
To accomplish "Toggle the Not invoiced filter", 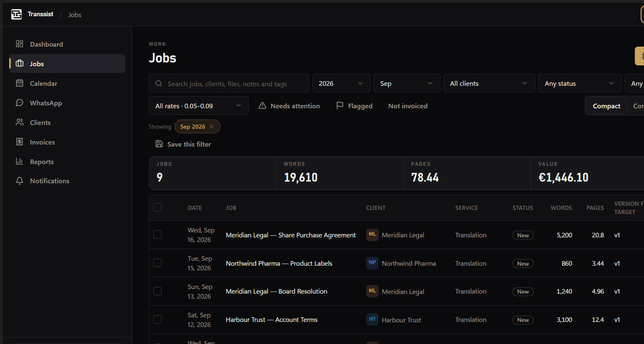I will 408,106.
